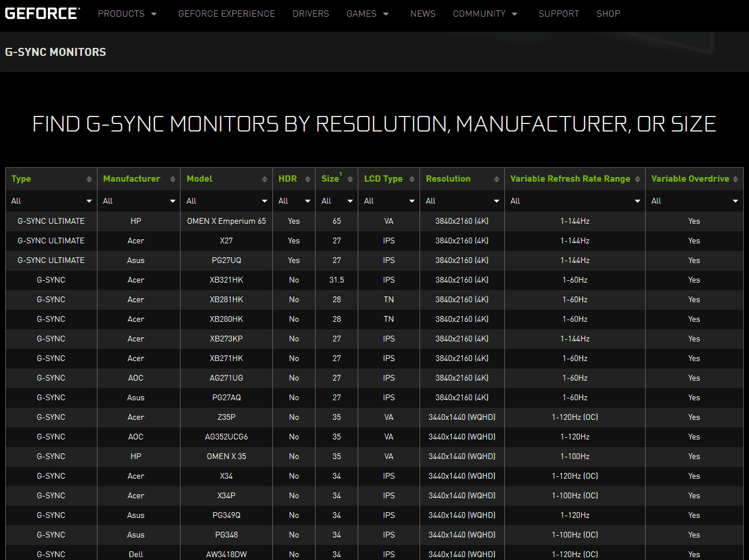Go to the DRIVERS page
Image resolution: width=749 pixels, height=560 pixels.
pyautogui.click(x=311, y=13)
